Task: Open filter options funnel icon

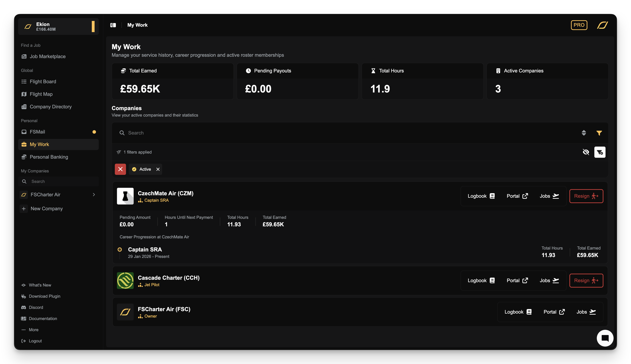Action: (x=599, y=133)
